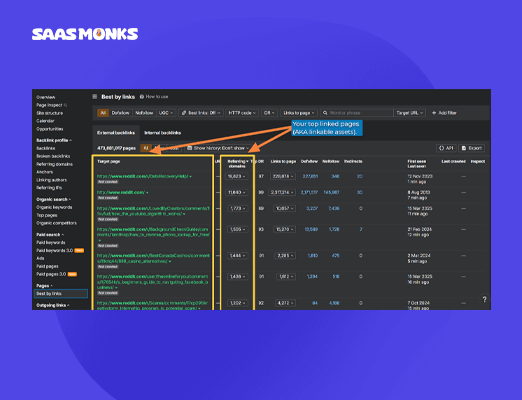Viewport: 522px width, 400px height.
Task: Open Organic competitors in the sidebar
Action: click(x=56, y=223)
